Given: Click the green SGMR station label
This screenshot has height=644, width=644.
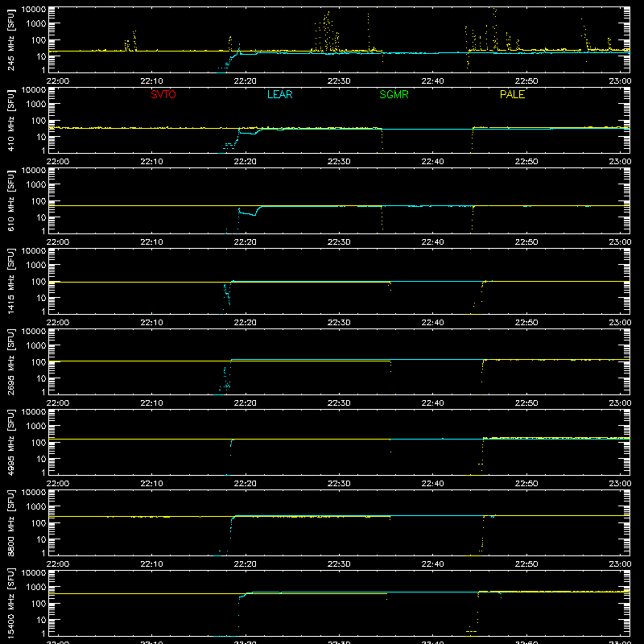Looking at the screenshot, I should coord(394,94).
